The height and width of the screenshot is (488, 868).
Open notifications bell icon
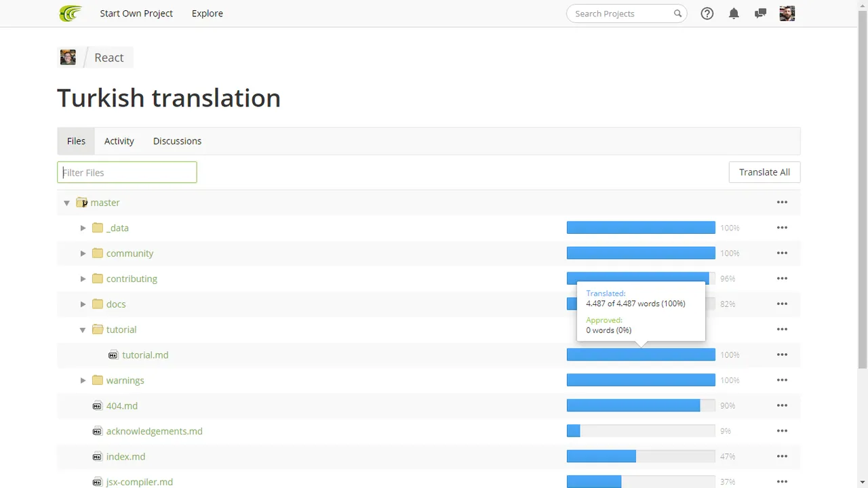(734, 14)
